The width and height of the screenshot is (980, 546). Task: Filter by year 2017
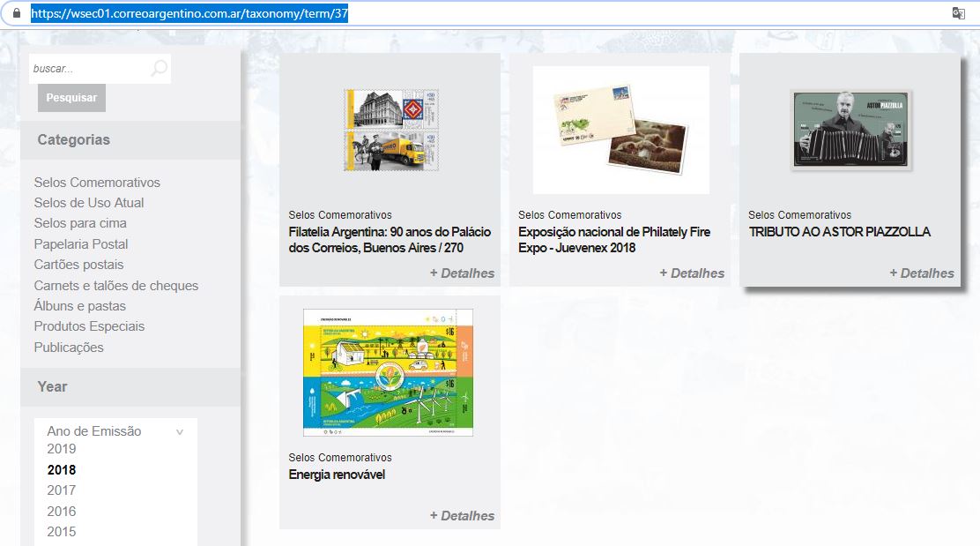[x=62, y=490]
